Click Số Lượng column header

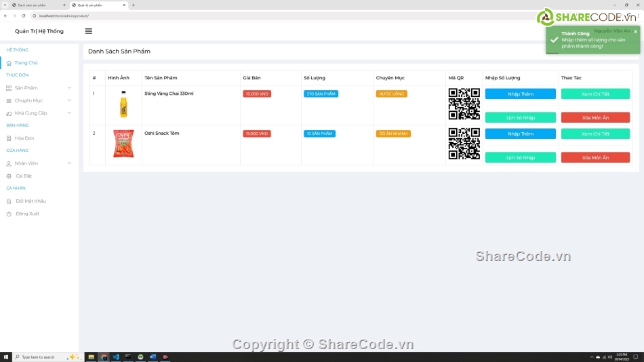pos(314,78)
